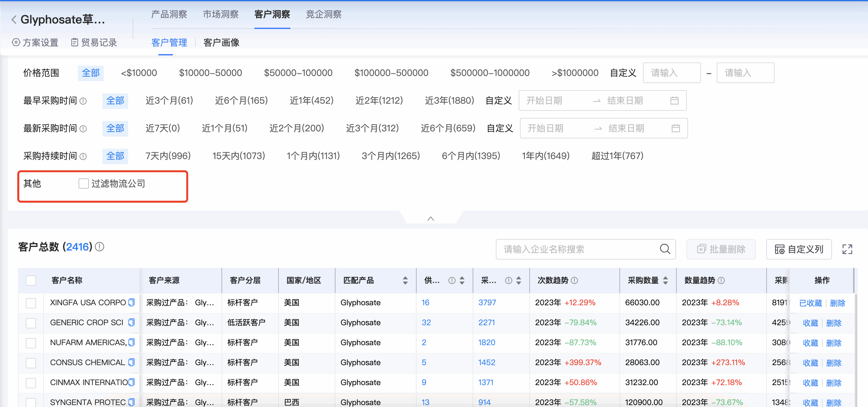
Task: Check the row checkbox for NUFARM AMERICAS
Action: 31,343
